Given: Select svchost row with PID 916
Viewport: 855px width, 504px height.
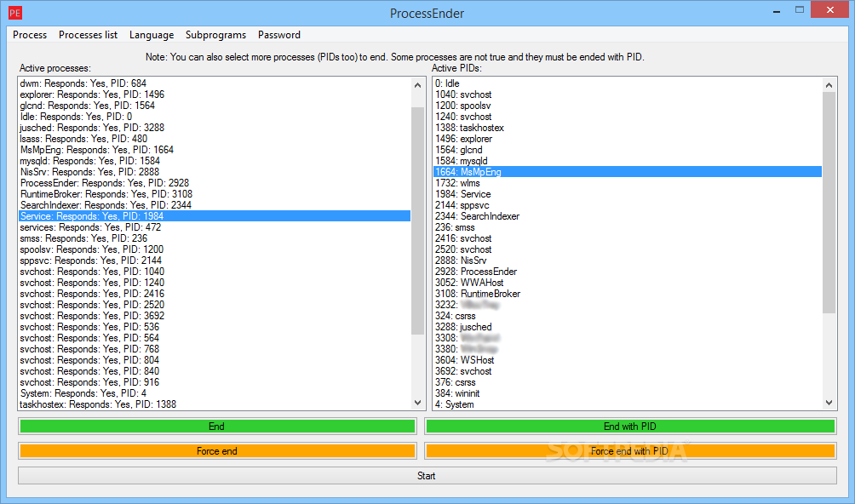Looking at the screenshot, I should 215,382.
